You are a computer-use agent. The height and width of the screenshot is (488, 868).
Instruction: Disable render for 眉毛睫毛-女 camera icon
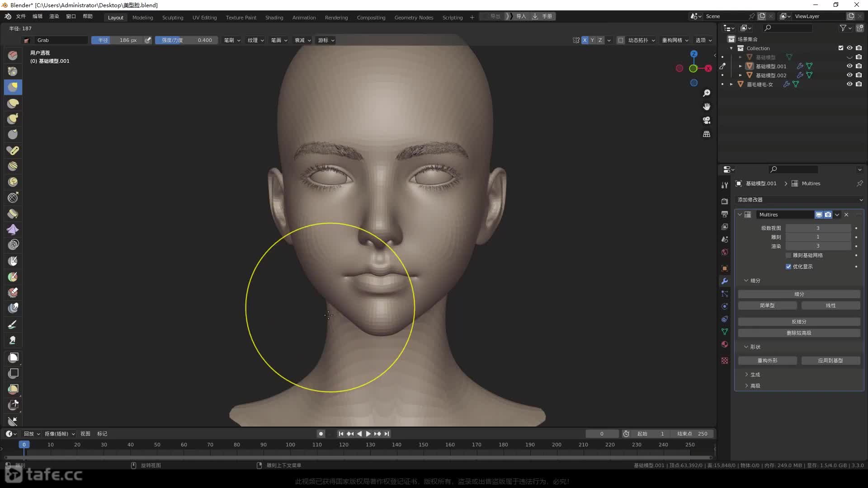click(x=859, y=84)
